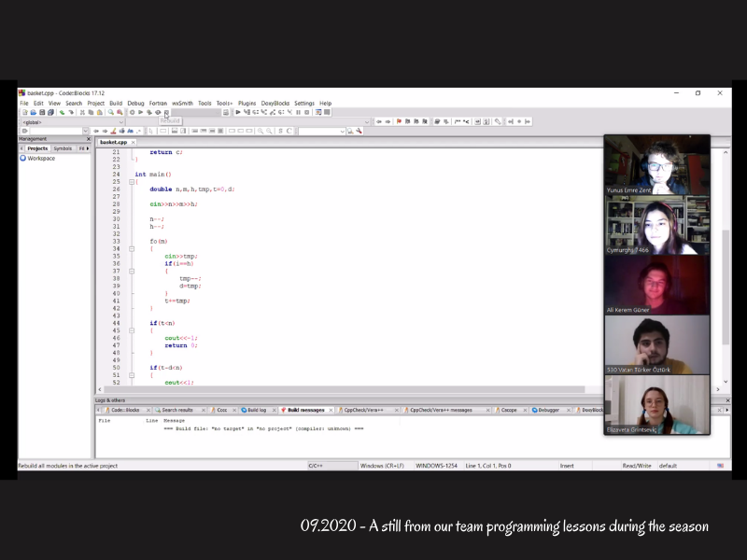Viewport: 747px width, 560px height.
Task: Open the Build menu
Action: (x=116, y=103)
